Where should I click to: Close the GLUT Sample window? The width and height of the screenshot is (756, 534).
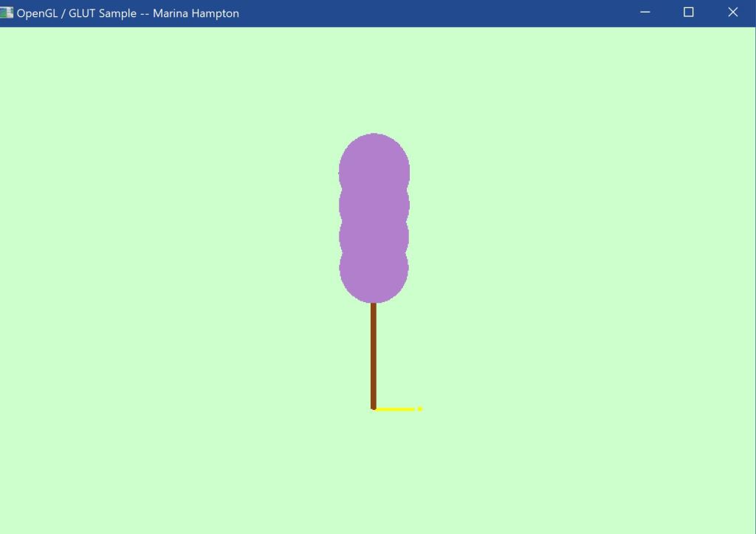pos(732,13)
